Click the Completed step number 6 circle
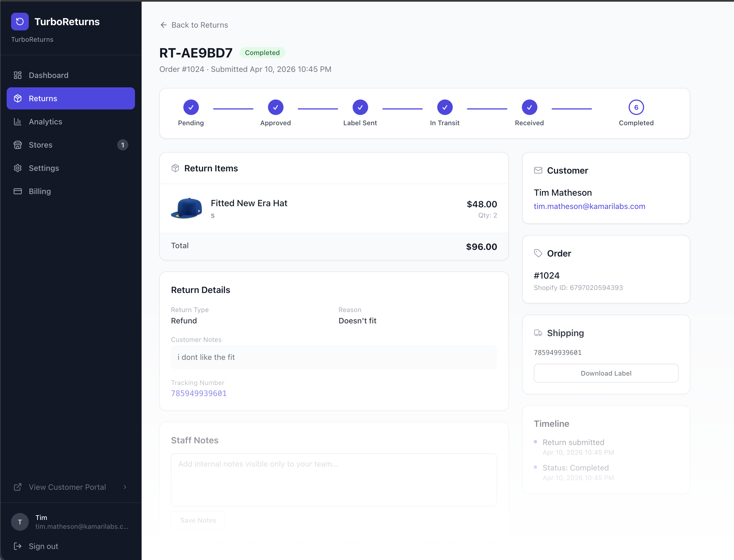This screenshot has width=734, height=560. (x=636, y=107)
